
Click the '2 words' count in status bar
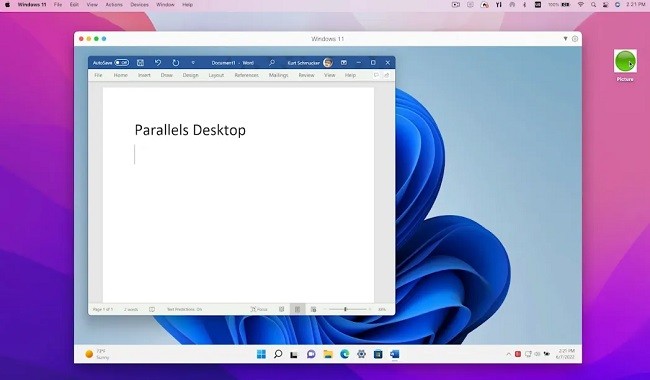pos(131,309)
